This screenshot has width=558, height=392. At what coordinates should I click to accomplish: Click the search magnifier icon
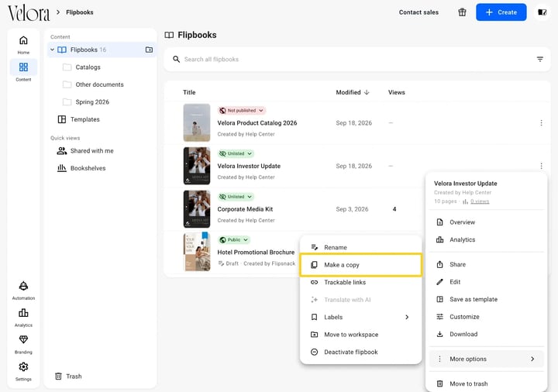(x=176, y=59)
